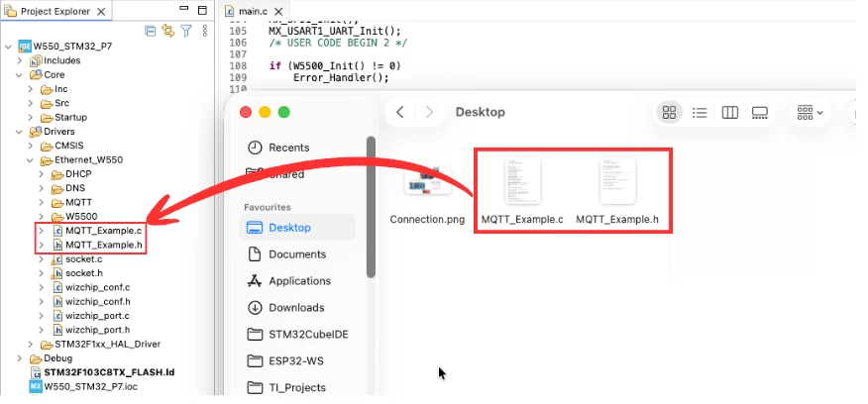Screen dimensions: 868x404
Task: Click the IDE project icon
Action: [25, 46]
